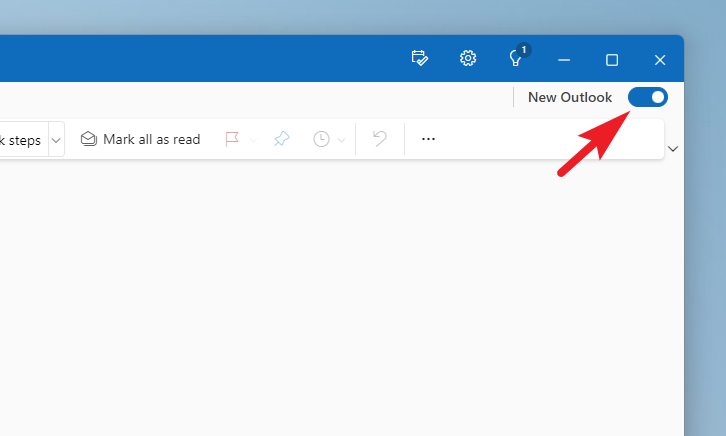726x436 pixels.
Task: Click the Quick steps button
Action: coord(23,140)
